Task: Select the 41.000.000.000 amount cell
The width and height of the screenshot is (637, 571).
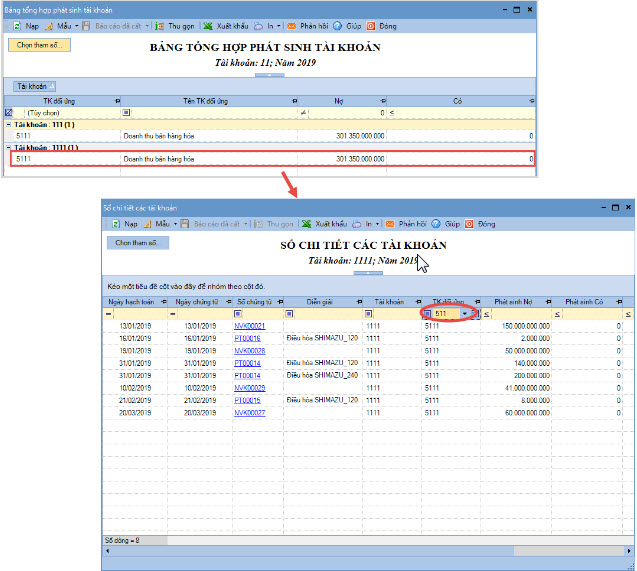Action: (x=516, y=388)
